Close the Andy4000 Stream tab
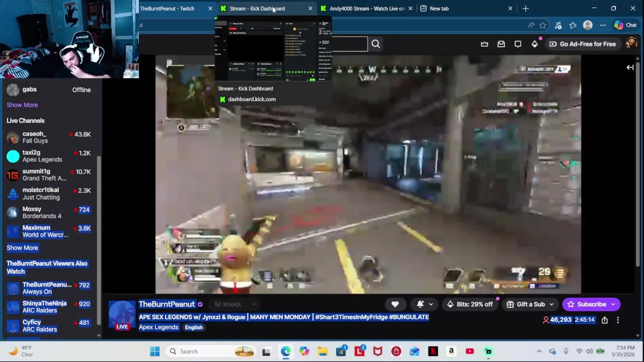The image size is (644, 362). coord(410,9)
